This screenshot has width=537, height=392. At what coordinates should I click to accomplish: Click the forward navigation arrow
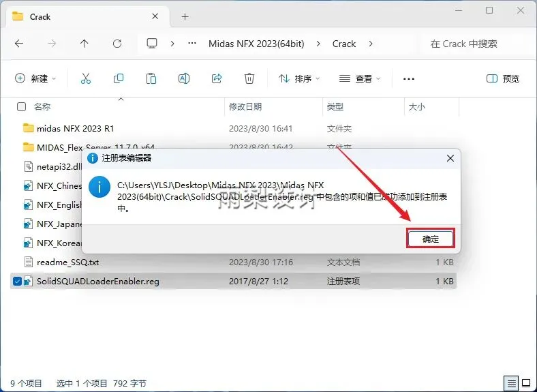[x=52, y=44]
